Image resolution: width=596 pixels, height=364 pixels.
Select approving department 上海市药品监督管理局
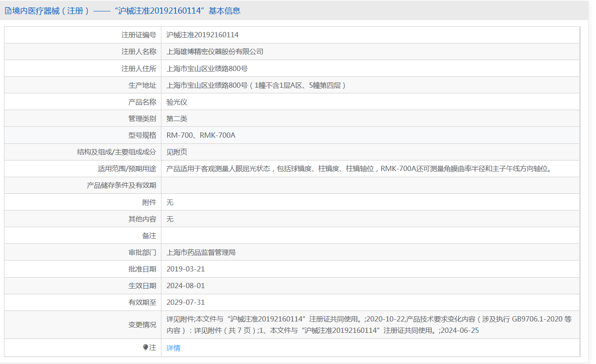(201, 252)
